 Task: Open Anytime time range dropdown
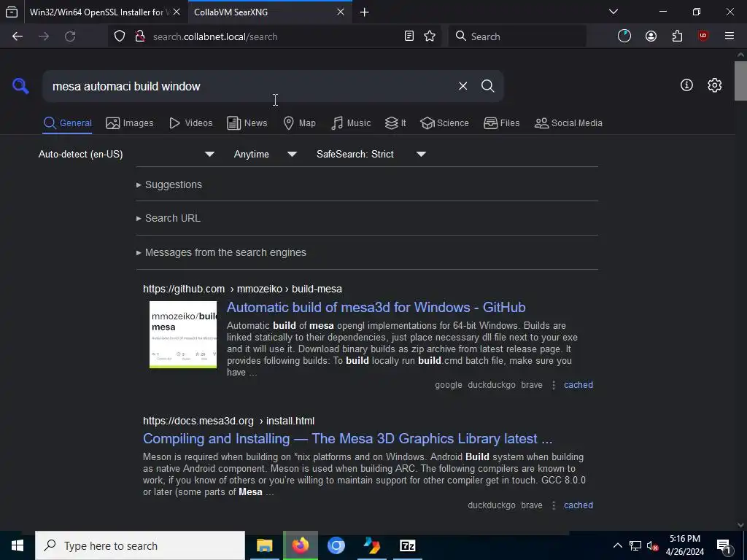[265, 155]
